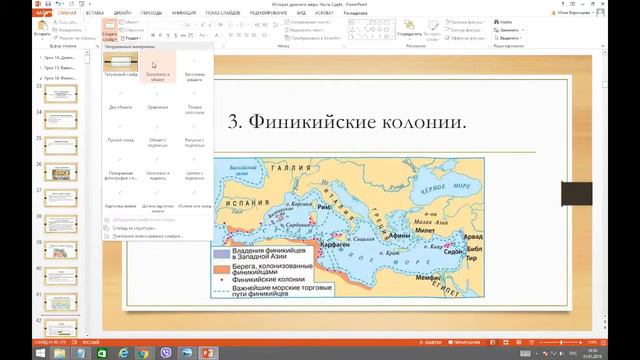
Task: Click Convert to SmartArt button
Action: tap(314, 38)
